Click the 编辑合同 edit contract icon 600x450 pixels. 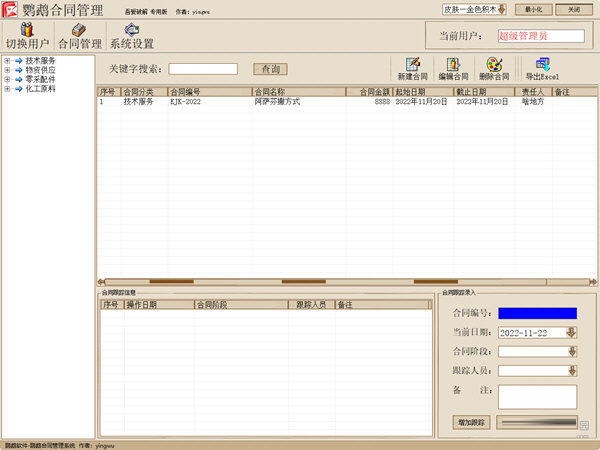452,68
